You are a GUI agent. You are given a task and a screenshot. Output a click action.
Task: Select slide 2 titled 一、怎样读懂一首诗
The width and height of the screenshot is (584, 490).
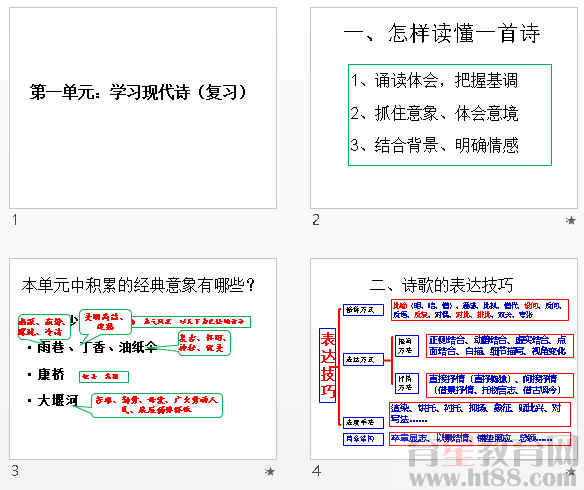444,108
